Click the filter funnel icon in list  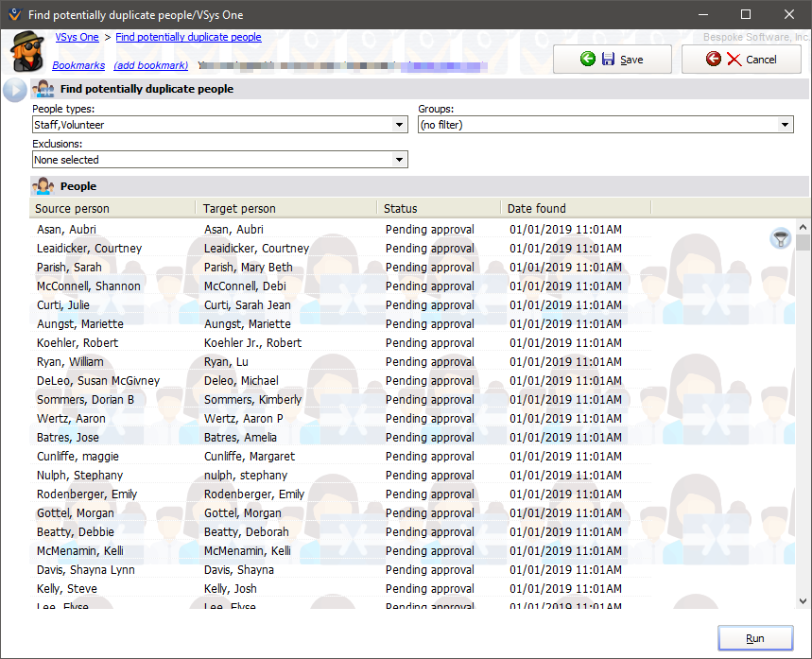[x=780, y=239]
